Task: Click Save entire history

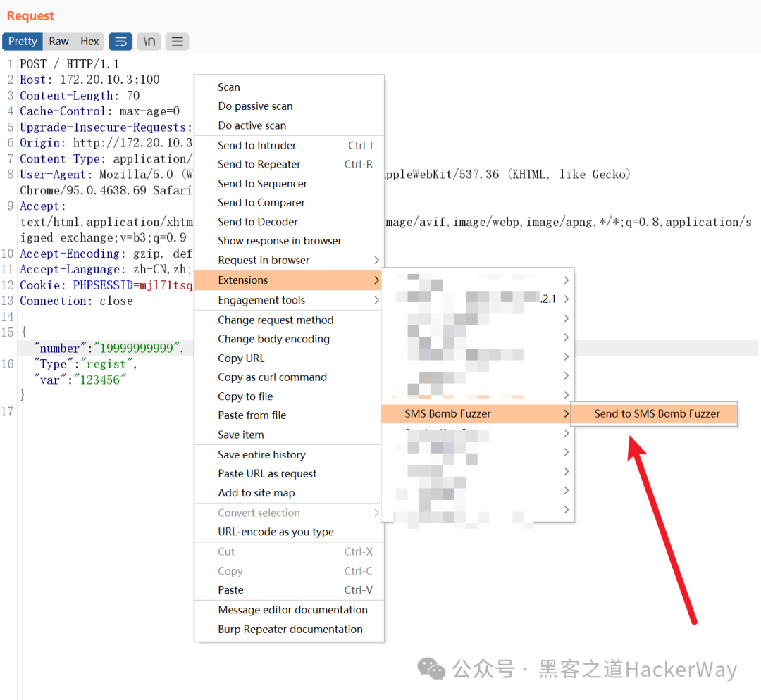Action: coord(290,455)
